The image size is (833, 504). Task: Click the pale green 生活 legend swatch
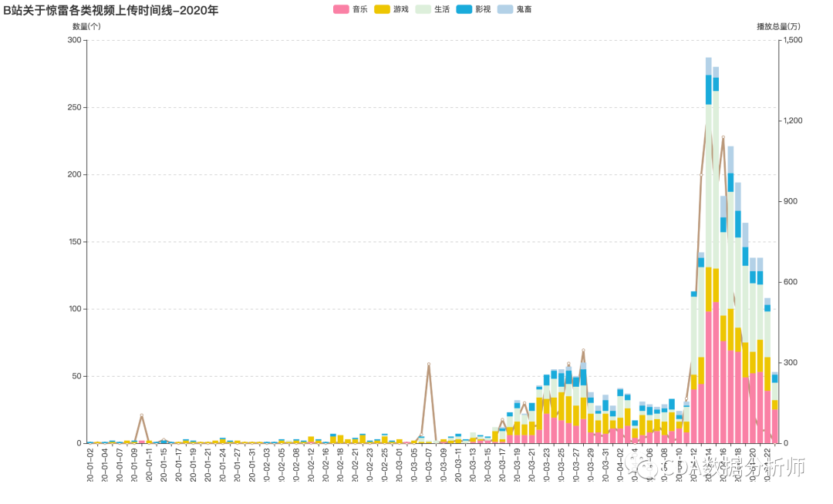(423, 9)
